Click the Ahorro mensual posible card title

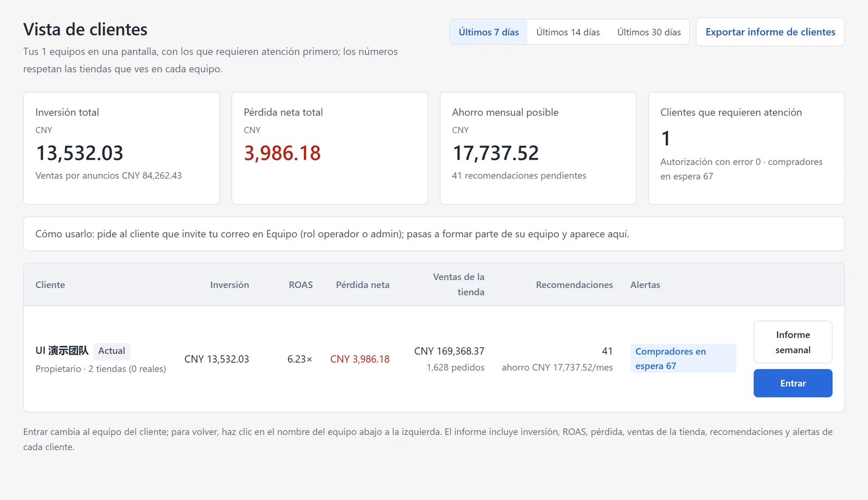[x=505, y=112]
